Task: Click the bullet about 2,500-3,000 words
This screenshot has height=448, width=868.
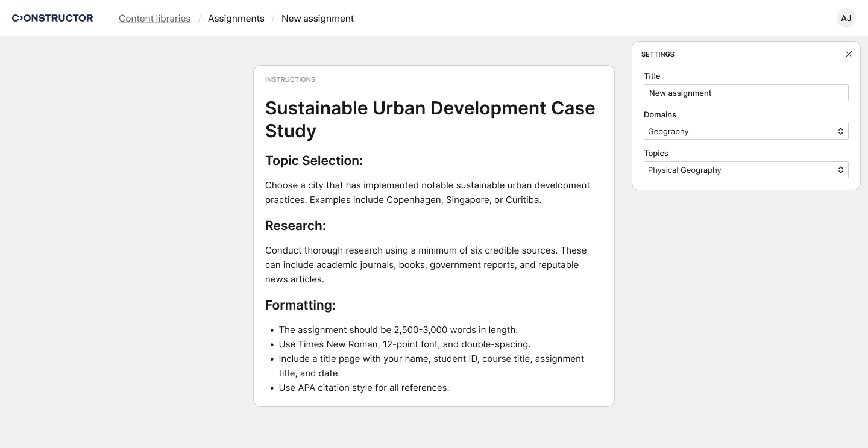Action: click(x=398, y=330)
